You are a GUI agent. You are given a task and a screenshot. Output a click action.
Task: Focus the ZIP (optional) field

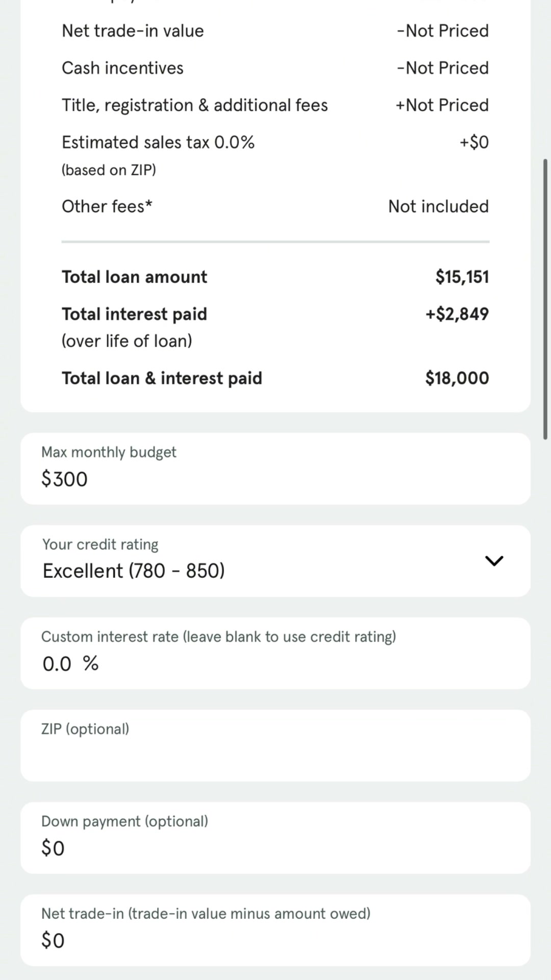click(x=275, y=745)
